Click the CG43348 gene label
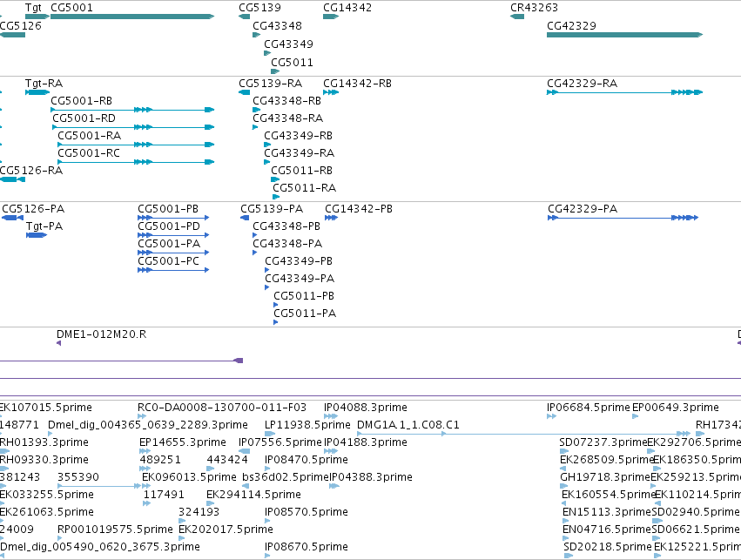 click(x=277, y=25)
